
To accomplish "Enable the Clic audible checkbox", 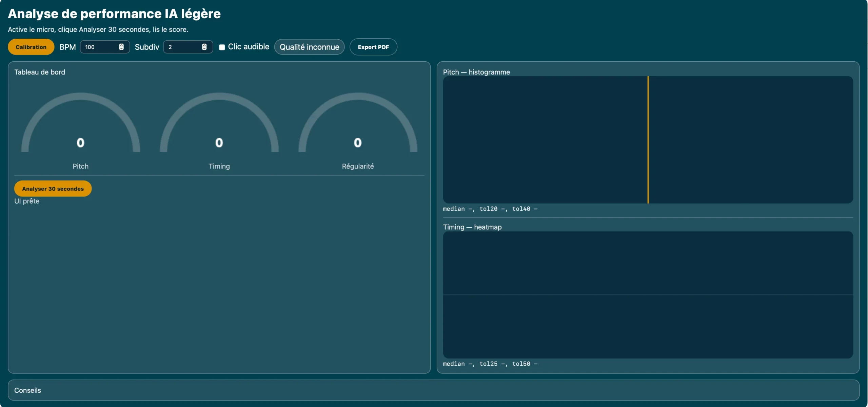I will pos(222,47).
